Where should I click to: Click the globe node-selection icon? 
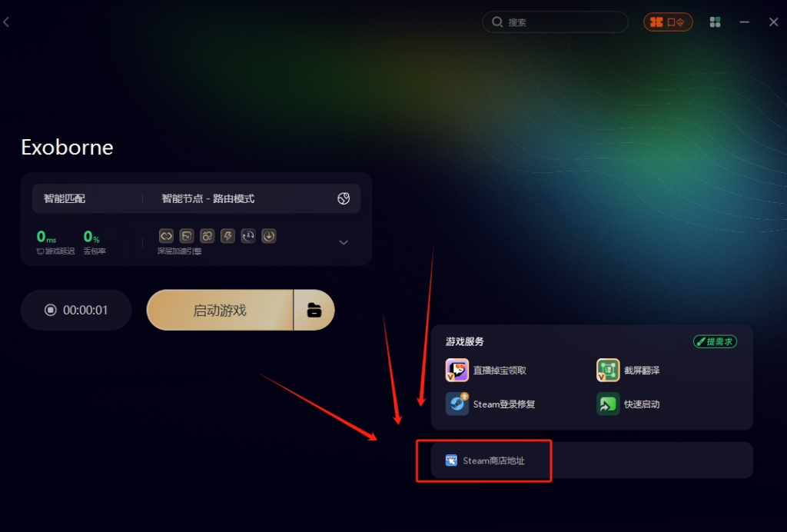(344, 199)
